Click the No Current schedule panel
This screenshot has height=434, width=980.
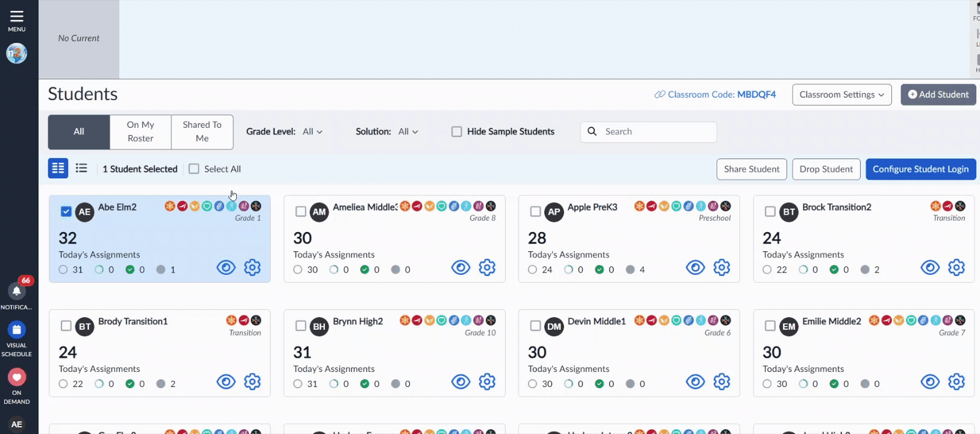(x=79, y=39)
